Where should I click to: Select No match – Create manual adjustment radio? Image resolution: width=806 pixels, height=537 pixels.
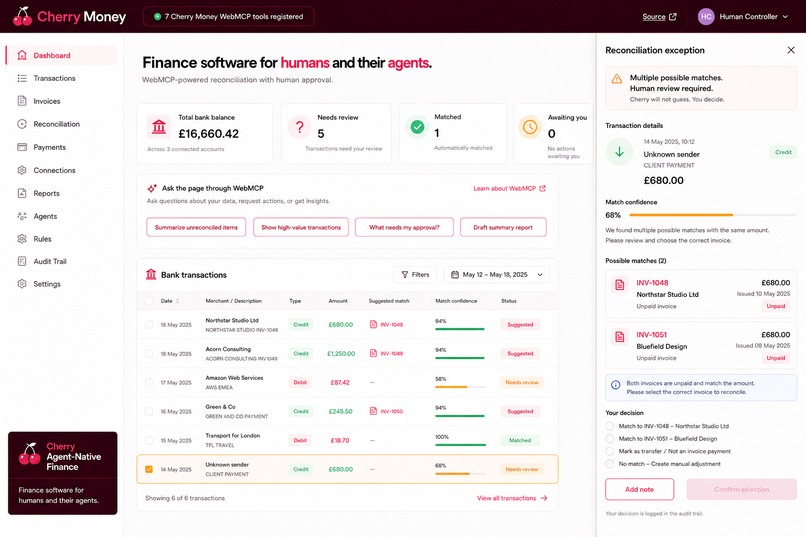coord(610,464)
